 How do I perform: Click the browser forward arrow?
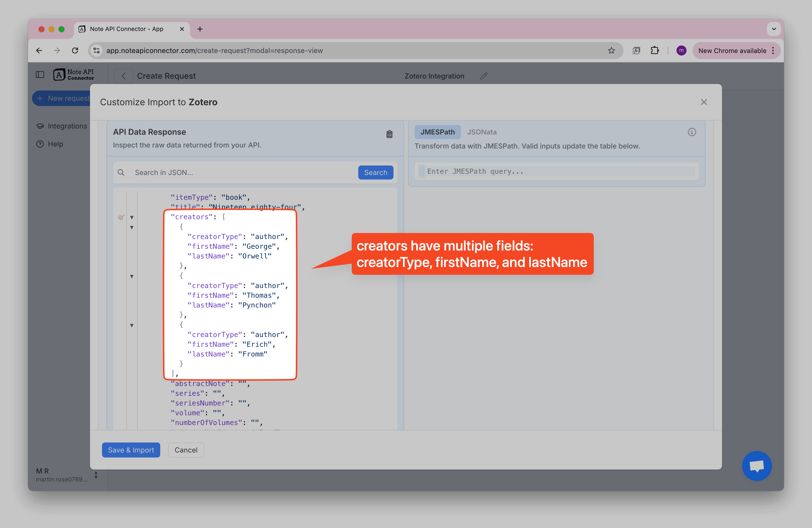point(57,50)
